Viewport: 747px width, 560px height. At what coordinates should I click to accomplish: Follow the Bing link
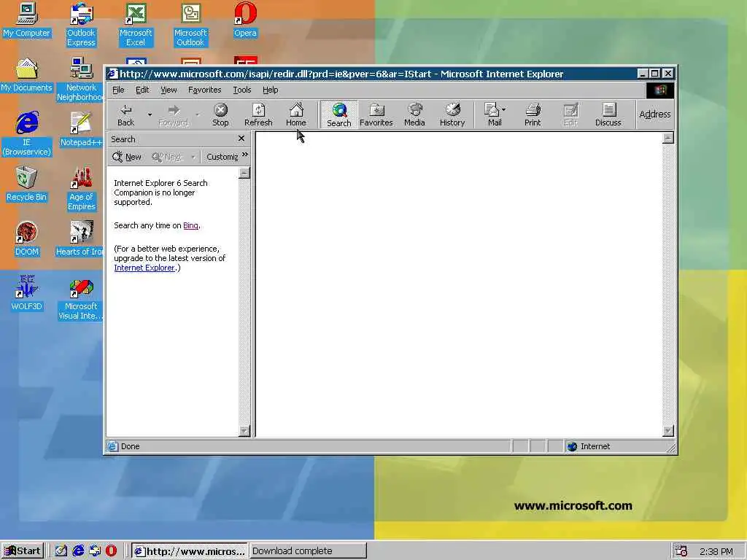(x=190, y=226)
